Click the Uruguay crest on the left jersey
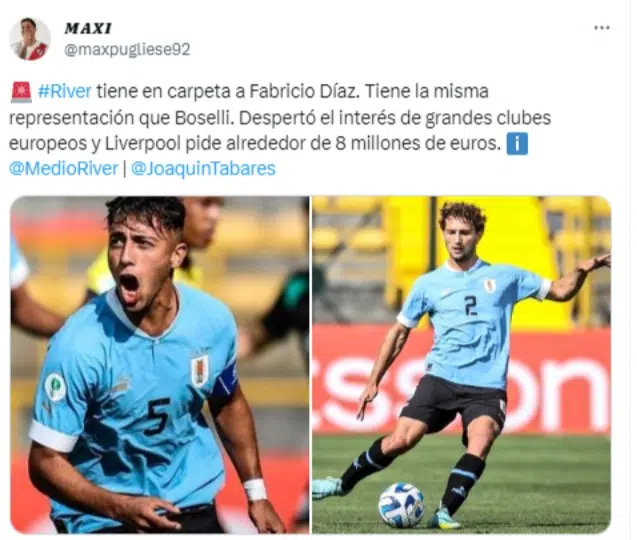Image resolution: width=637 pixels, height=540 pixels. pyautogui.click(x=199, y=371)
